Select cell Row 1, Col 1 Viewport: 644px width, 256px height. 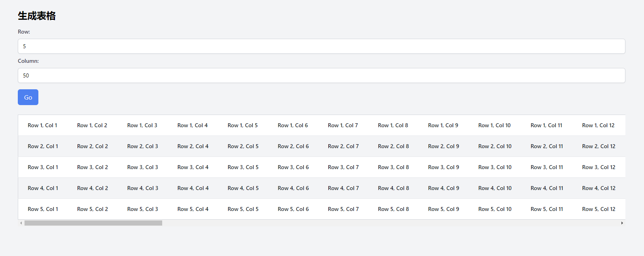tap(43, 125)
